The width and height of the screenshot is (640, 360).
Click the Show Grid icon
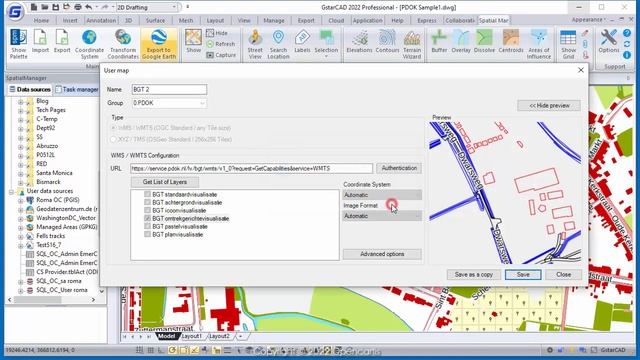[568, 44]
